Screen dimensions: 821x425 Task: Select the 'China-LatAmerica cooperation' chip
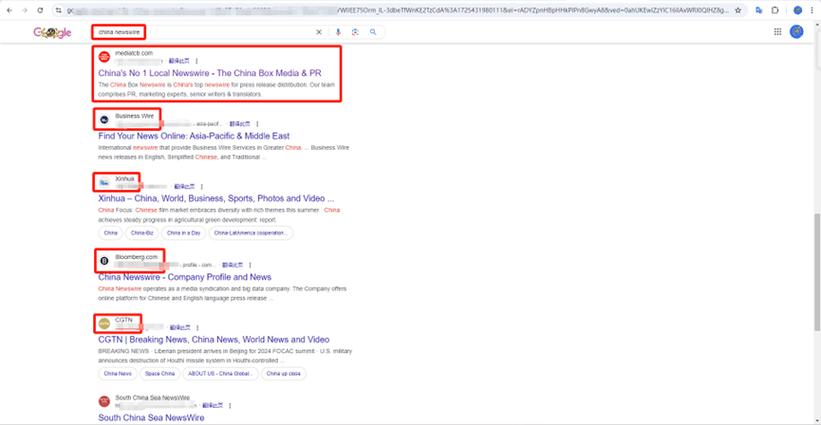251,233
